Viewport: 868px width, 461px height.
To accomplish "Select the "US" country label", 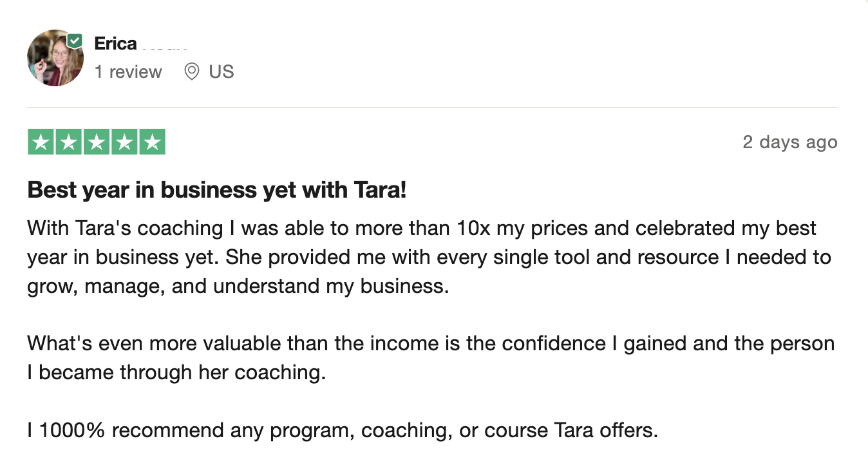I will [222, 71].
